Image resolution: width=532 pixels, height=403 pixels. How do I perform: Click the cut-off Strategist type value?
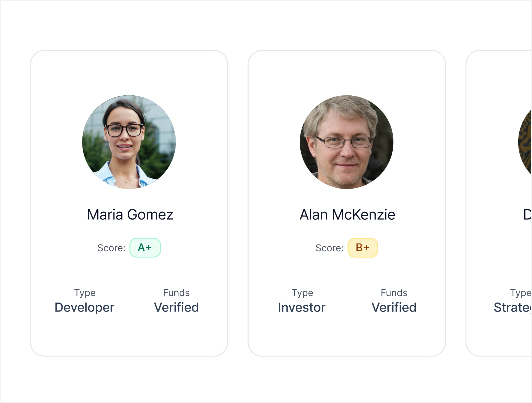pos(513,307)
